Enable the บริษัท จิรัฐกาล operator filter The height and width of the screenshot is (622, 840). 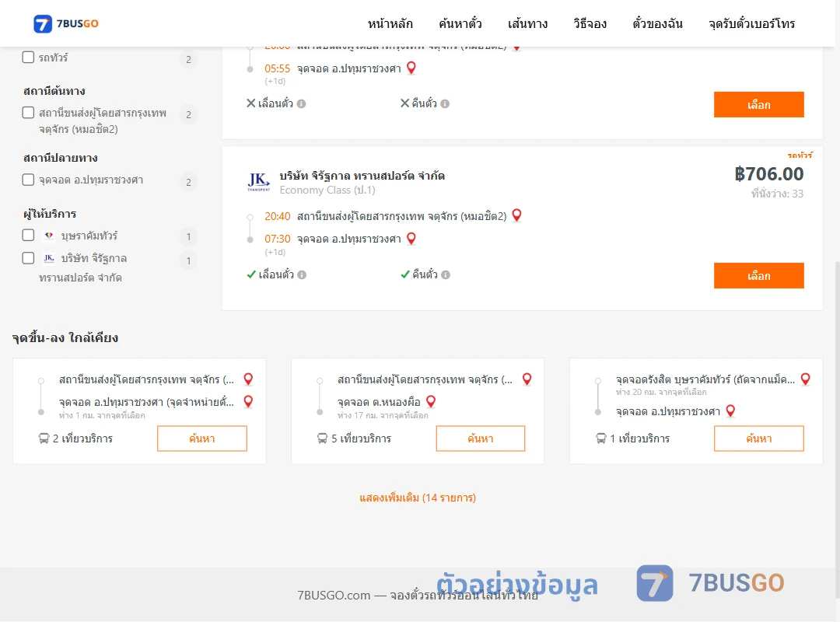coord(28,258)
